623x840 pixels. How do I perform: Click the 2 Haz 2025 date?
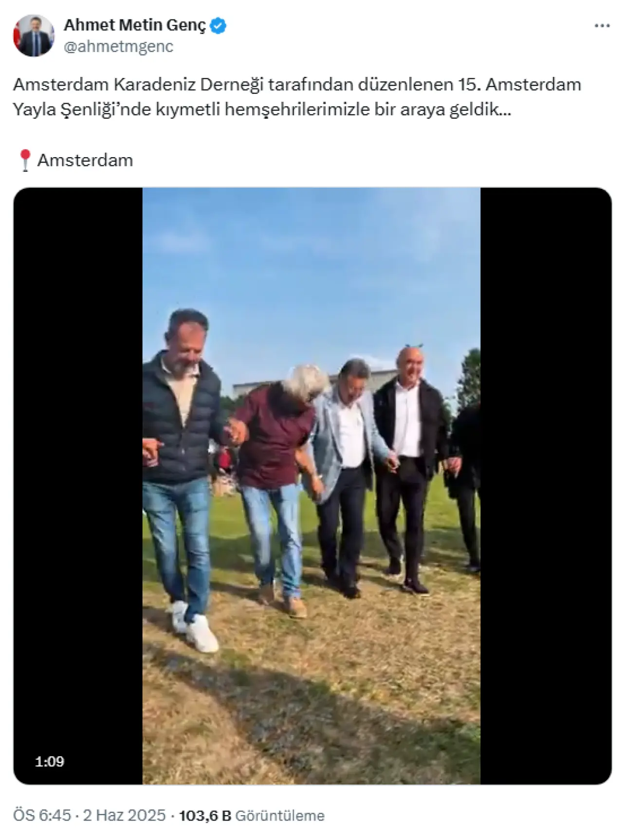point(124,815)
